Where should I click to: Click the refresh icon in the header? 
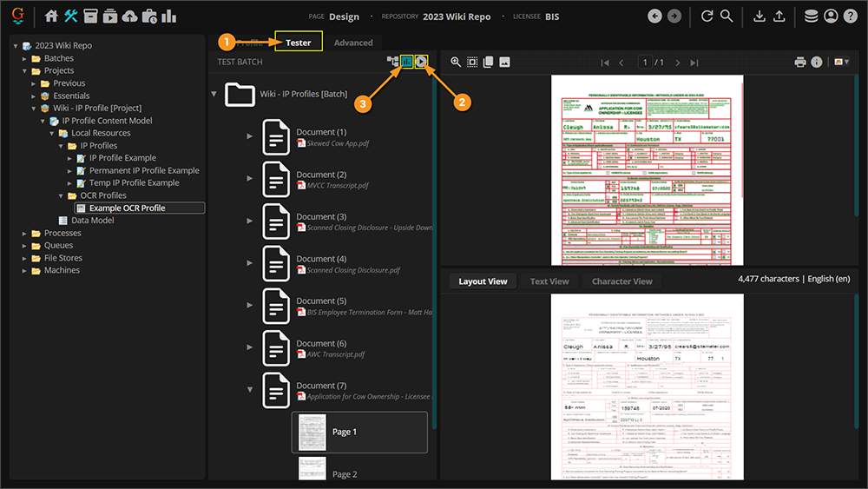(707, 17)
